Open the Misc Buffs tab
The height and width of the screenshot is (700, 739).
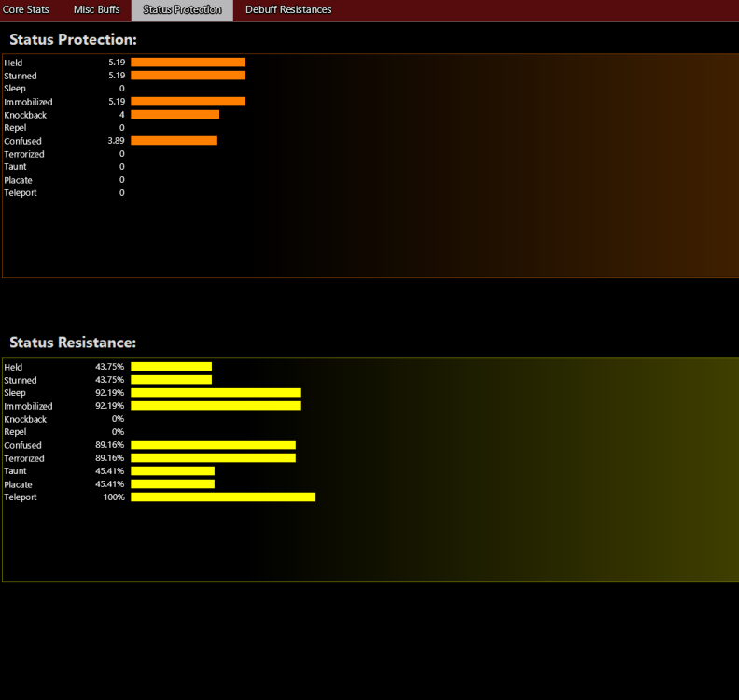tap(97, 9)
